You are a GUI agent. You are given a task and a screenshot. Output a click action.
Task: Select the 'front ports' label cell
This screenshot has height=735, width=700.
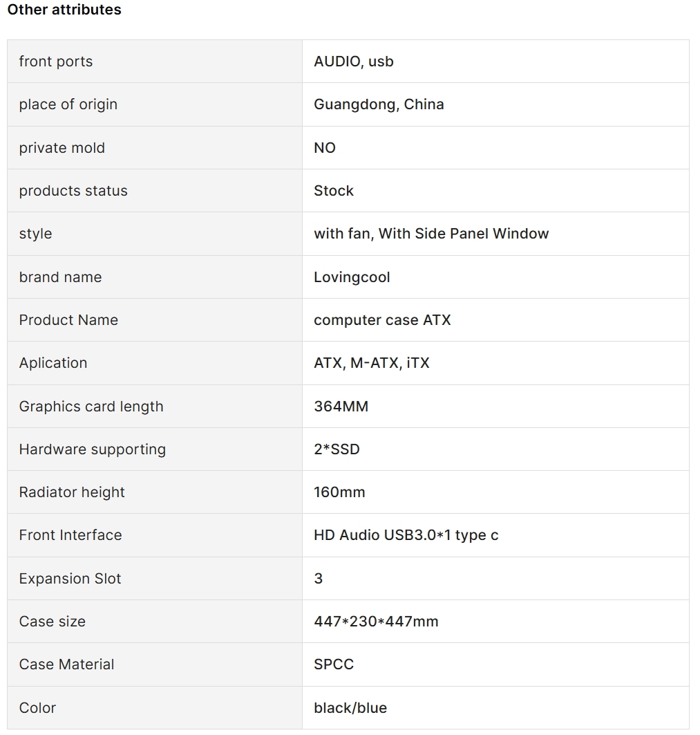click(155, 62)
